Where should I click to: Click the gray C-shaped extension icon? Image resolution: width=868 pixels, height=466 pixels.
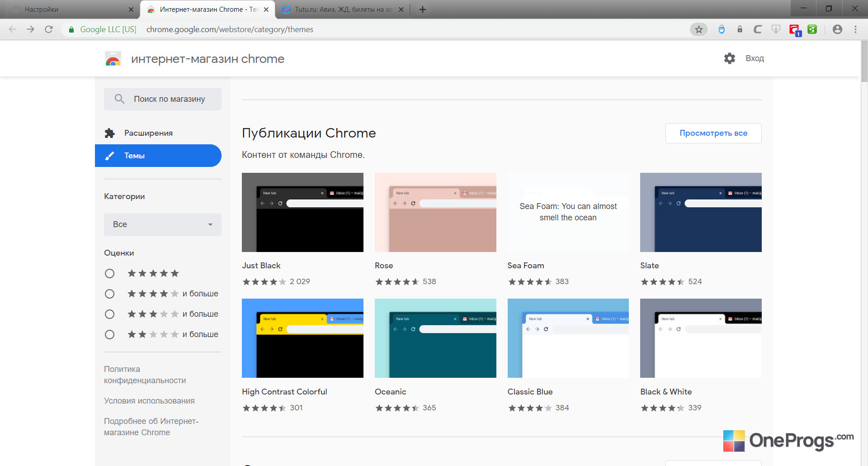click(x=758, y=29)
